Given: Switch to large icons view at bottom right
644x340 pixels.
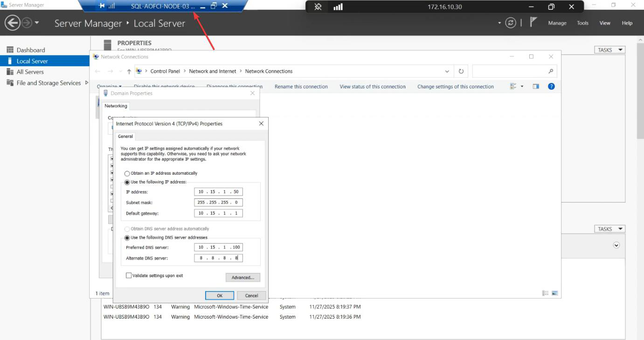Looking at the screenshot, I should [555, 293].
